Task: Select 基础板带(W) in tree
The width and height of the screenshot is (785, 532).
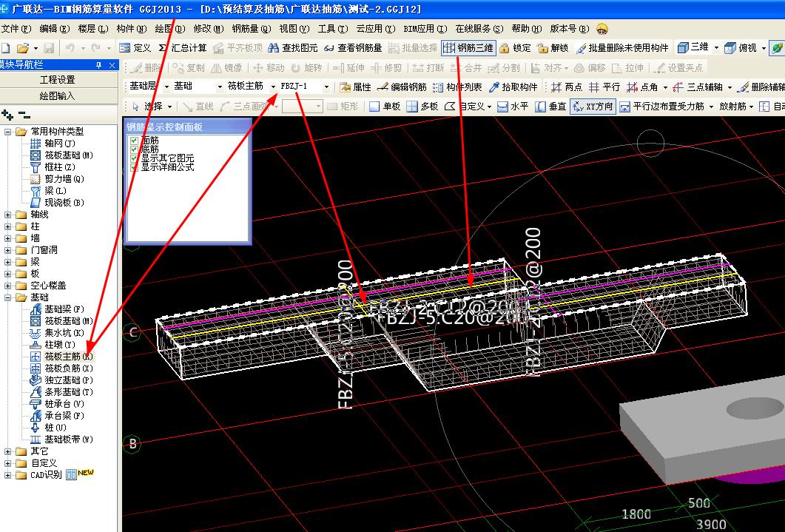Action: [x=61, y=440]
